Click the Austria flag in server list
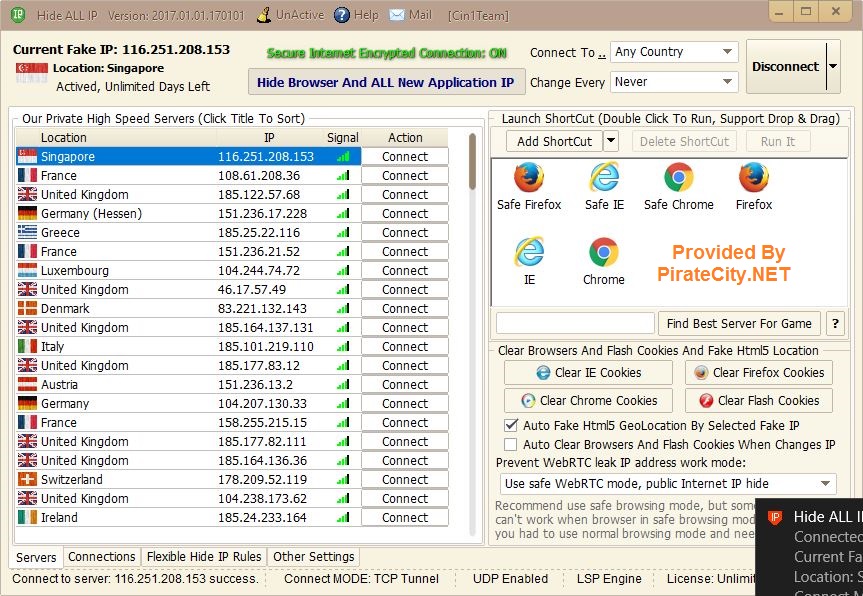863x596 pixels. (28, 384)
